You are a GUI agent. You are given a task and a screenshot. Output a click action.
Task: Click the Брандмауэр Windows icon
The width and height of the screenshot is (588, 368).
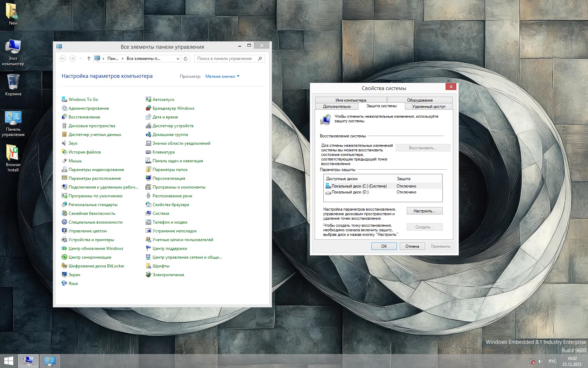pos(148,108)
